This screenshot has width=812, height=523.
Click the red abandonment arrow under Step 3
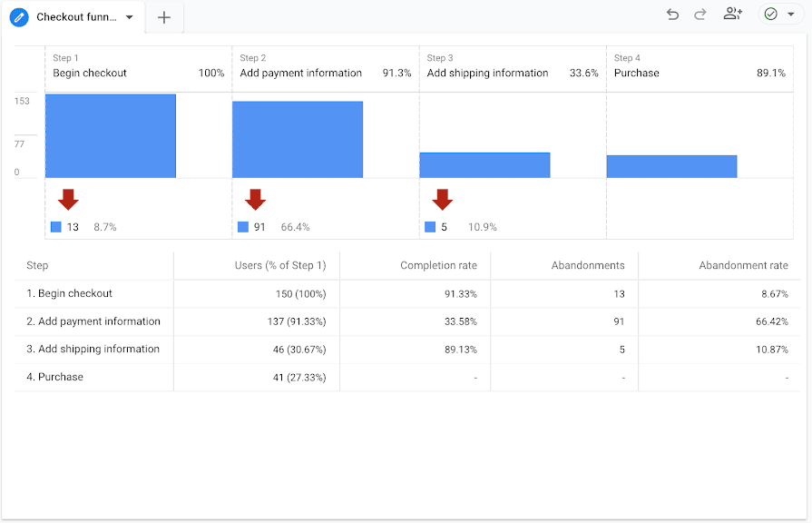[x=442, y=200]
